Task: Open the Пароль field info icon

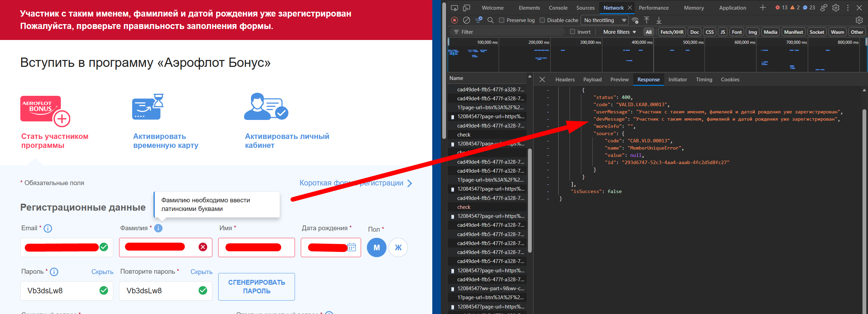Action: 54,272
